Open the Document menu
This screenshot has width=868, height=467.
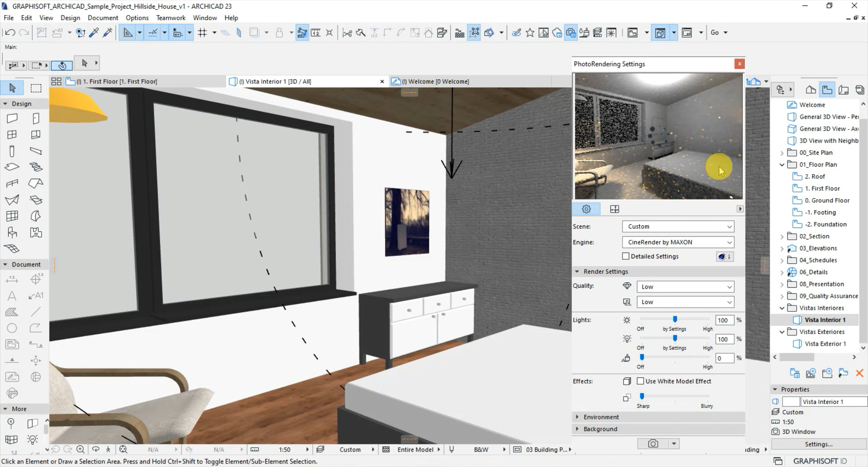[x=103, y=18]
